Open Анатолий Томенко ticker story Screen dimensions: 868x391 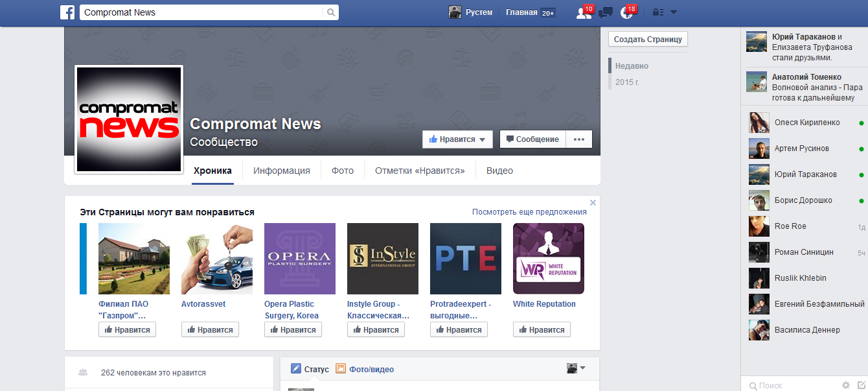(805, 87)
